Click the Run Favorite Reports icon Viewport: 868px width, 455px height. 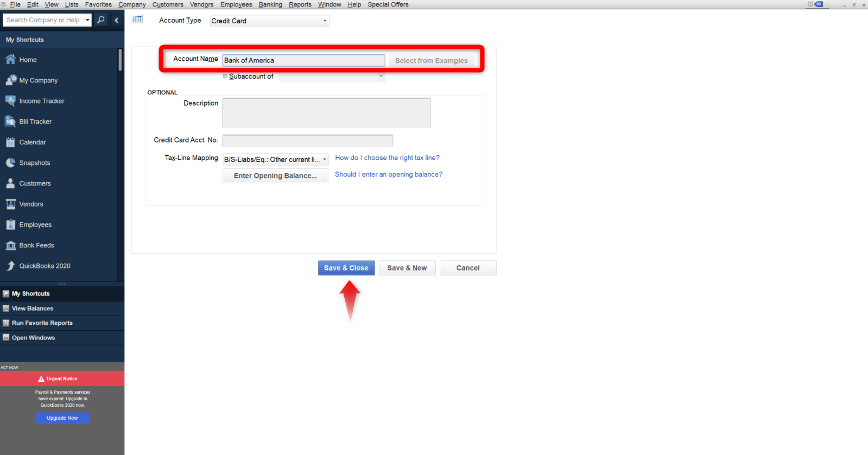pos(6,323)
